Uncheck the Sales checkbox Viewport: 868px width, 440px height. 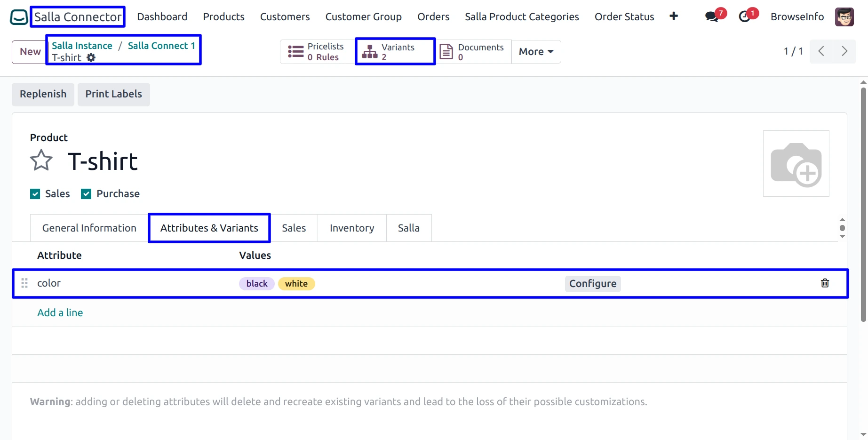(x=35, y=194)
